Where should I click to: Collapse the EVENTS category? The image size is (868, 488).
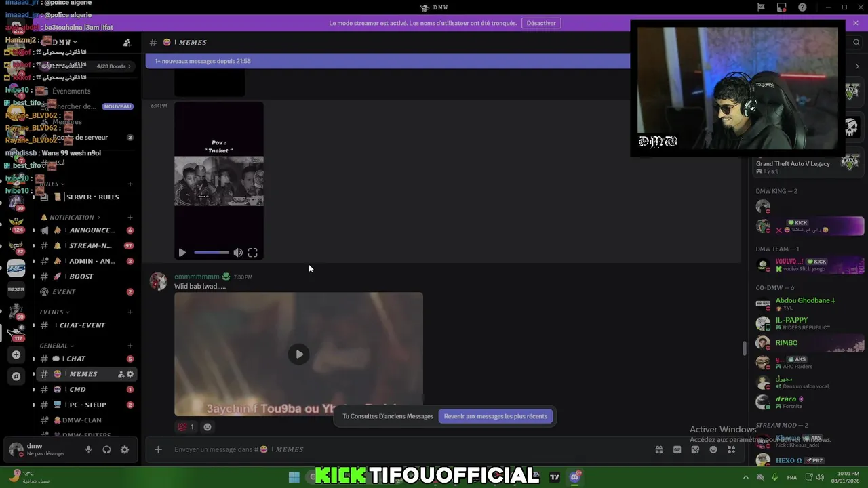click(54, 312)
